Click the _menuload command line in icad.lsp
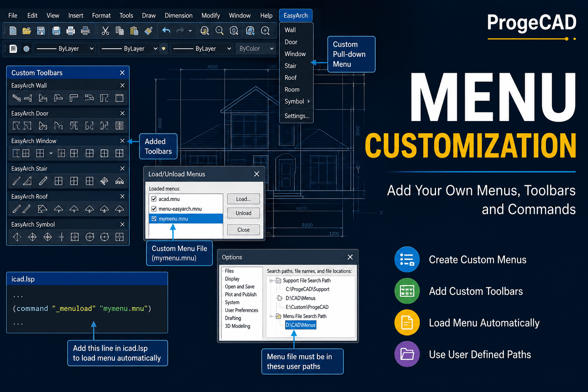 82,309
